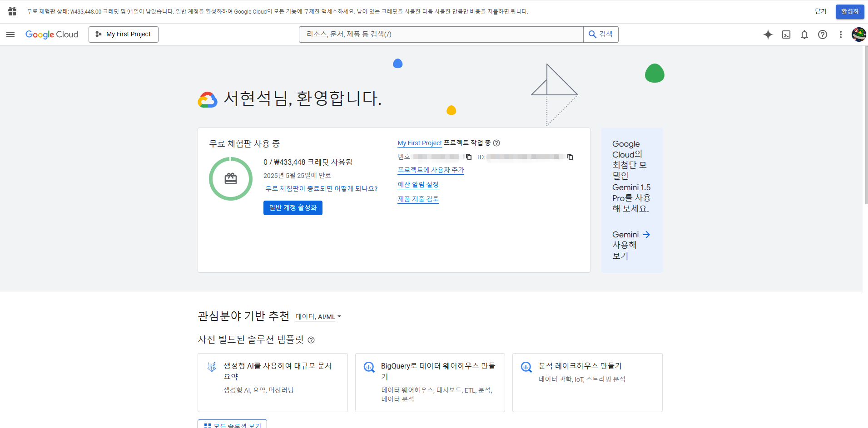Click the heading 무료 체험판 사용 중

point(244,144)
